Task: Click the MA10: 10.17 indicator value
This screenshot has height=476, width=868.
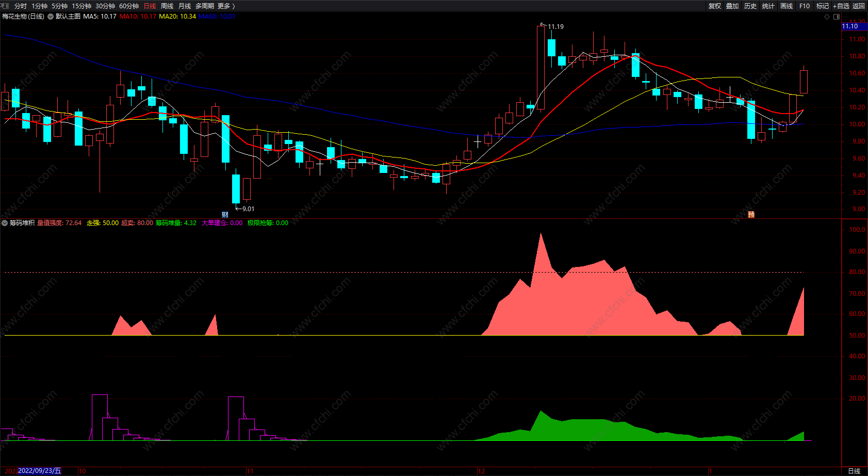Action: pos(138,17)
